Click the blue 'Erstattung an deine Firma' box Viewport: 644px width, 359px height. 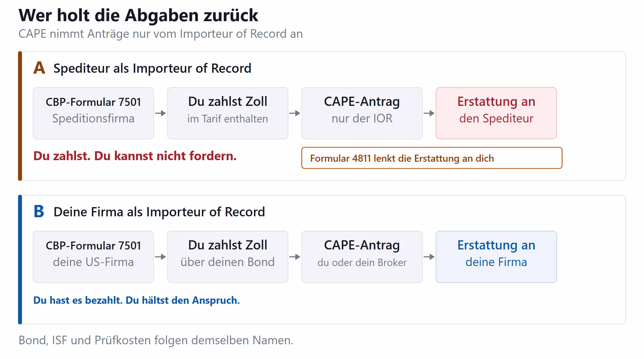click(x=496, y=257)
